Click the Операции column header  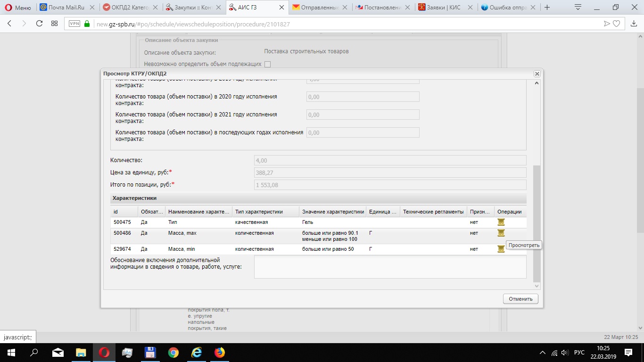pyautogui.click(x=510, y=212)
